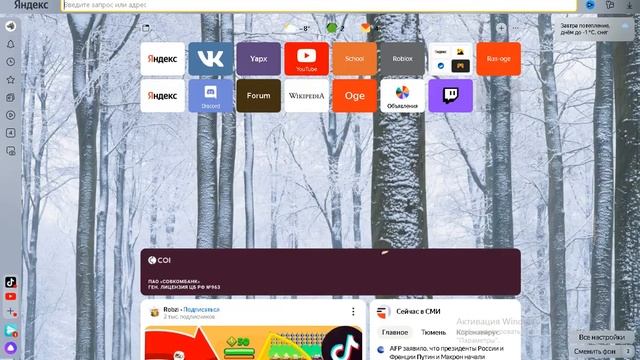Open tile board options three-dots menu

click(516, 28)
